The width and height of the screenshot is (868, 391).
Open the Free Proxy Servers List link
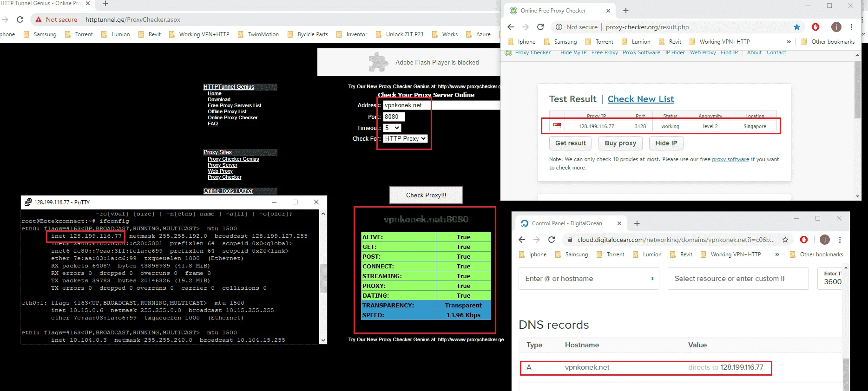point(234,105)
